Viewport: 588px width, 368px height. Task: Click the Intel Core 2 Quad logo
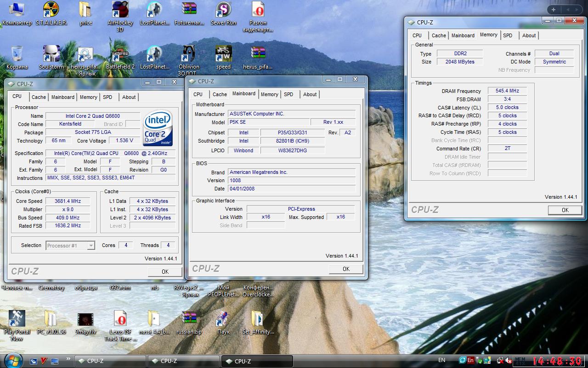point(158,127)
